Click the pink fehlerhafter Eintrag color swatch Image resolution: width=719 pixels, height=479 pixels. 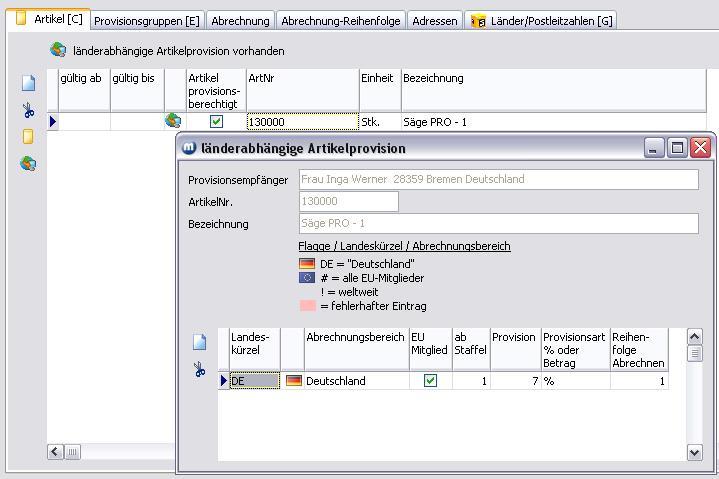tap(307, 306)
